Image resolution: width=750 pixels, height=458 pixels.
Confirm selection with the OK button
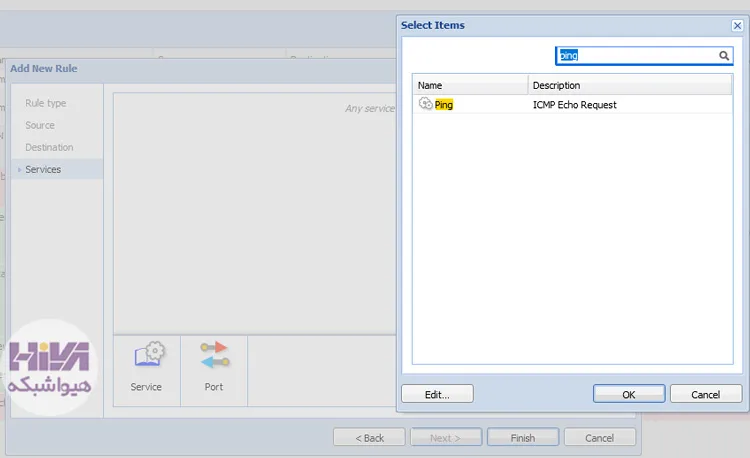(629, 394)
